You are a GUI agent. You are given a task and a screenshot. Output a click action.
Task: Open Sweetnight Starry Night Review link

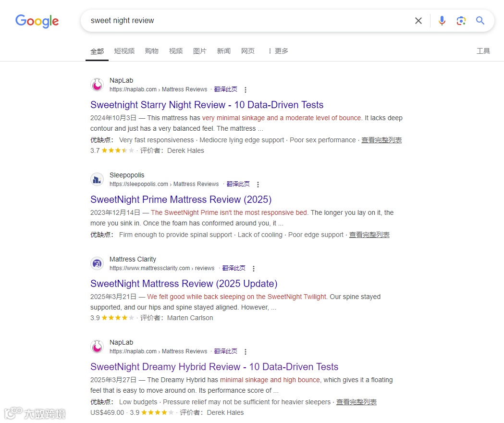coord(207,105)
